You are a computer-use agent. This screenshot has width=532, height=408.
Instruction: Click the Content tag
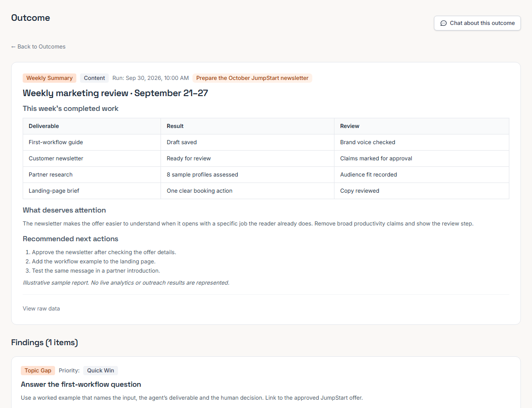tap(94, 78)
